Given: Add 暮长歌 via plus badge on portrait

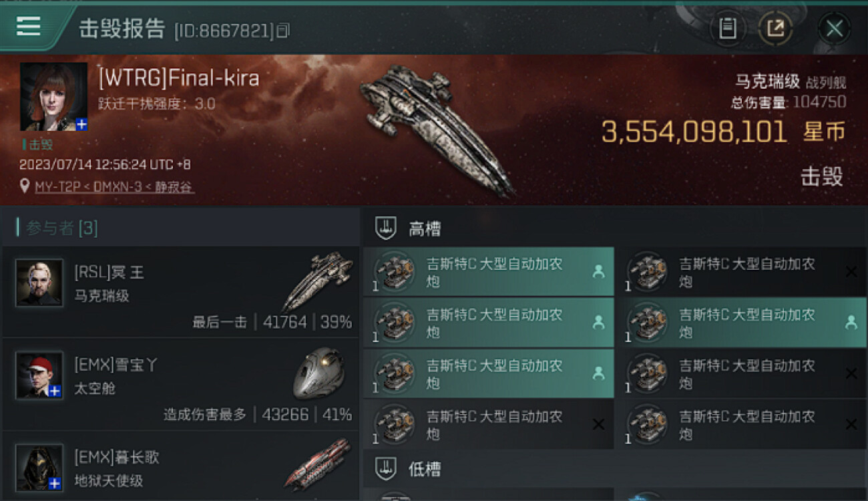Looking at the screenshot, I should pyautogui.click(x=55, y=484).
